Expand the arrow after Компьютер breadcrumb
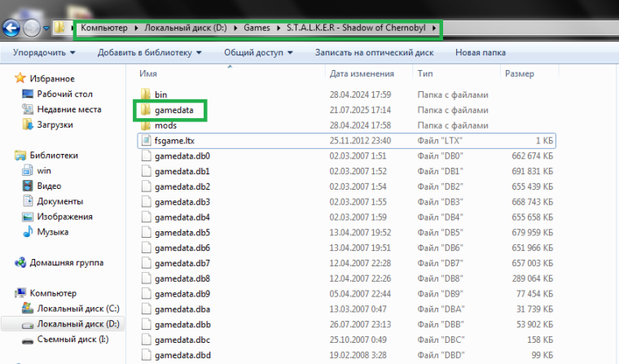 coord(136,28)
